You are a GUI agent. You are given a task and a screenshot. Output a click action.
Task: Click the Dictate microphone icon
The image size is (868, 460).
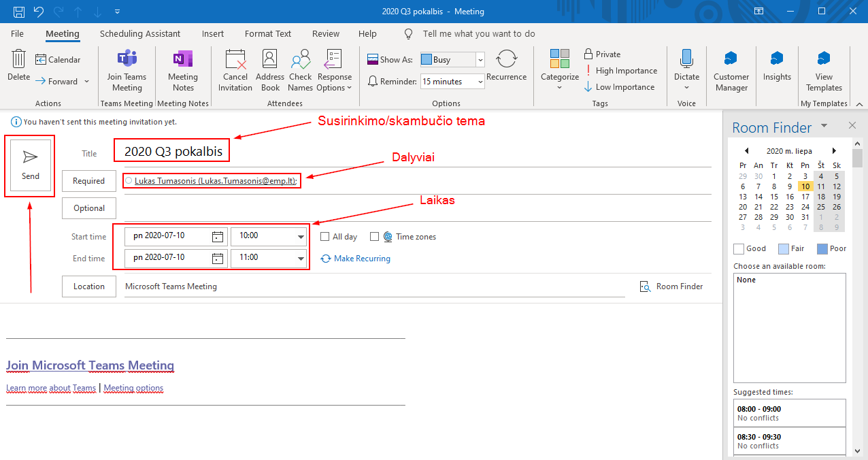pyautogui.click(x=686, y=60)
